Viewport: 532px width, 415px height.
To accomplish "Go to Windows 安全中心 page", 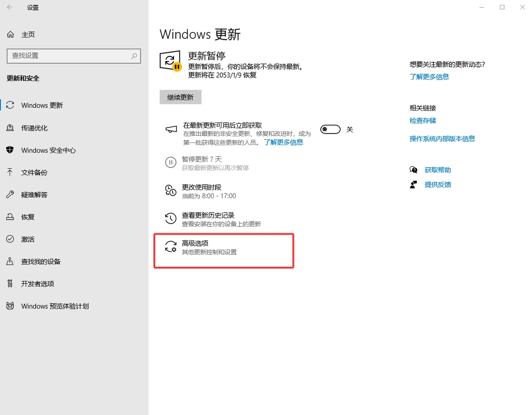I will coord(49,150).
